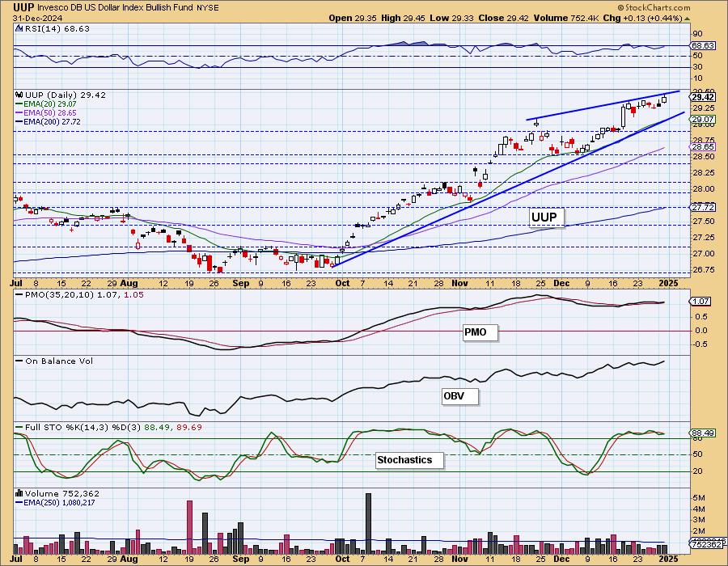
Task: Click the 752362 volume tag on right axis
Action: click(707, 544)
